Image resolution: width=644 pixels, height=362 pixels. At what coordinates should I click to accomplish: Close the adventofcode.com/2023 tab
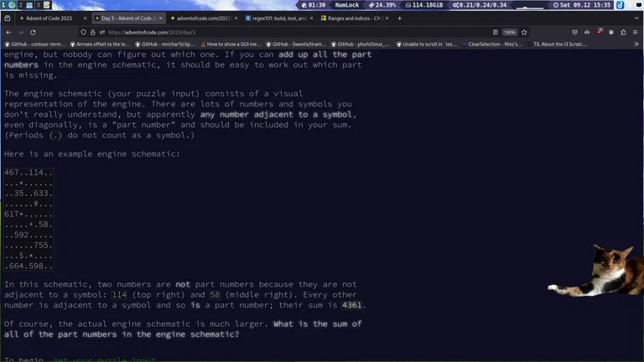tap(236, 18)
